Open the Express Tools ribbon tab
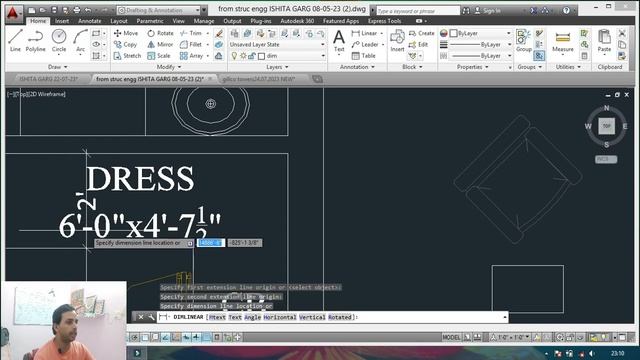The width and height of the screenshot is (640, 360). 384,21
